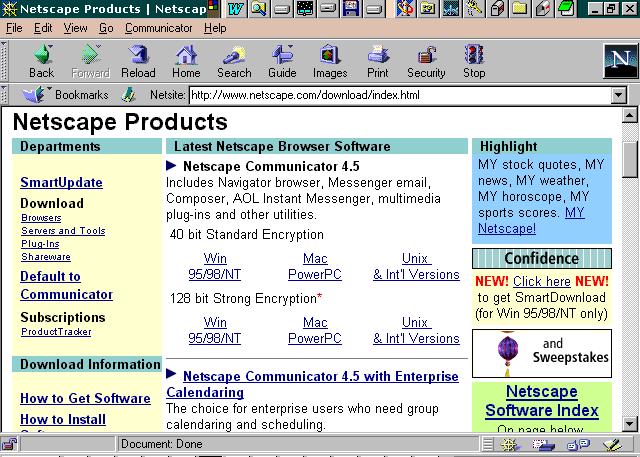Click Win 95/98/NT under 40 bit encryption

[215, 266]
